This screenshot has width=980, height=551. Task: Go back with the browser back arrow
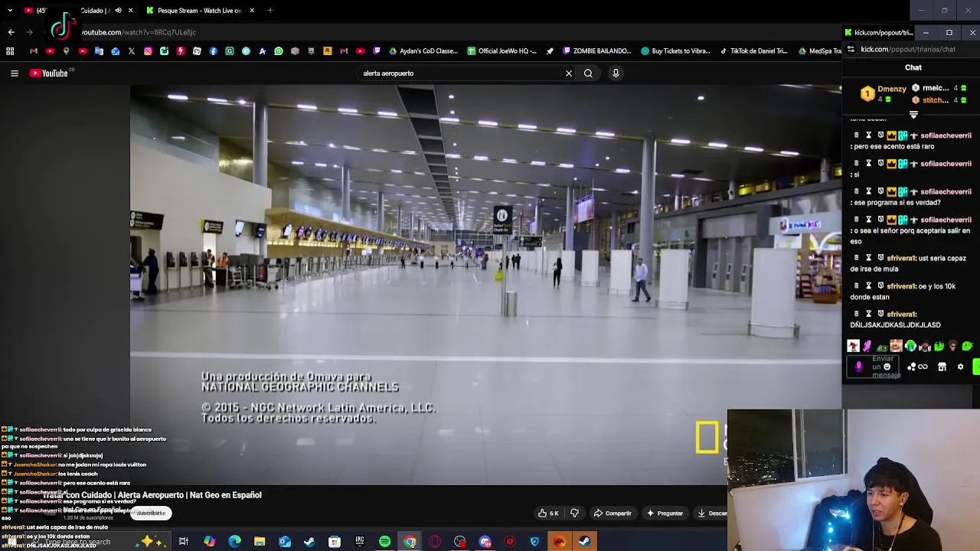point(11,32)
